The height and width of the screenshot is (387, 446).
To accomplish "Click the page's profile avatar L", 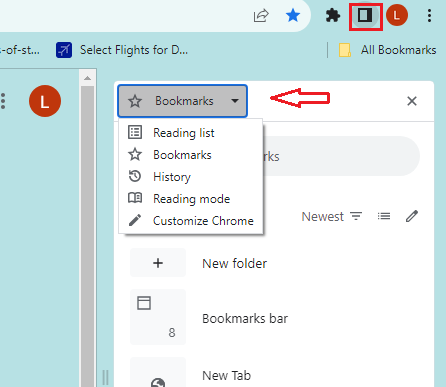I will tap(45, 101).
